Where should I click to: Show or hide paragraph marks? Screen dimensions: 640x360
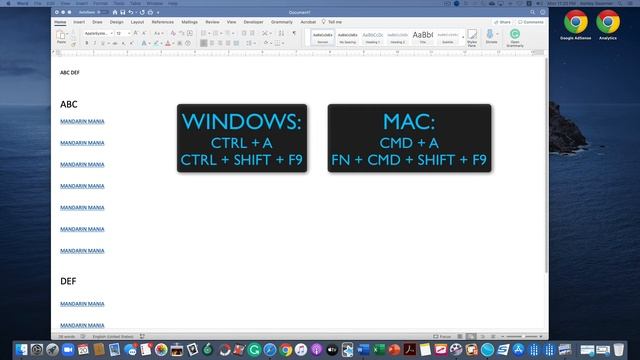click(x=294, y=33)
